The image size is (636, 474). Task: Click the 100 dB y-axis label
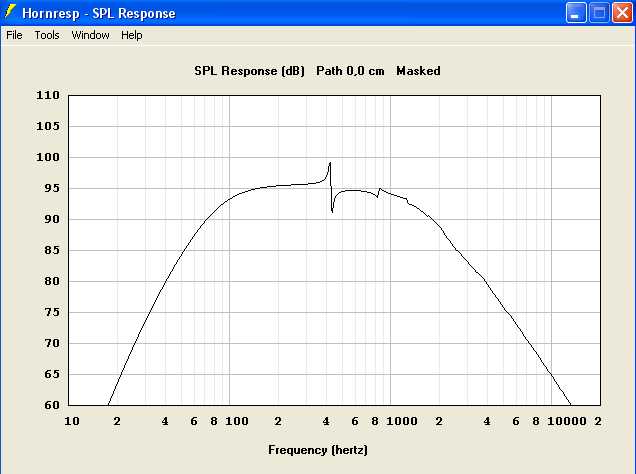48,157
